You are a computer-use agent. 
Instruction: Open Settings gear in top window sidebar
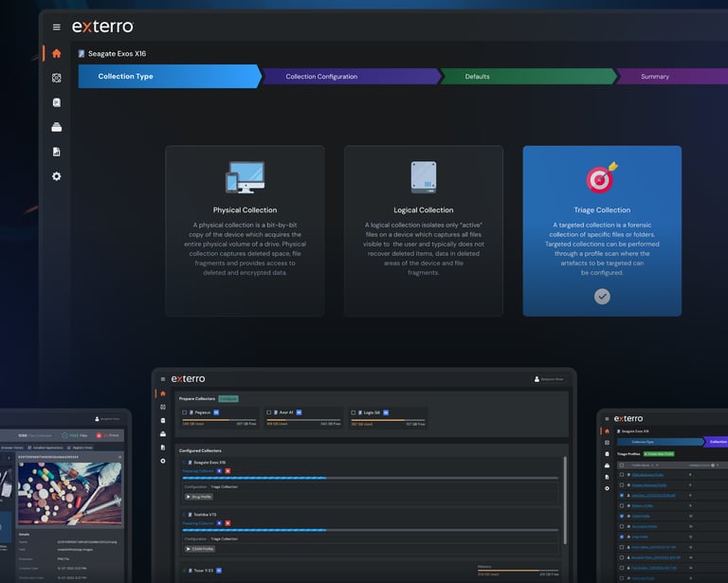pos(57,176)
